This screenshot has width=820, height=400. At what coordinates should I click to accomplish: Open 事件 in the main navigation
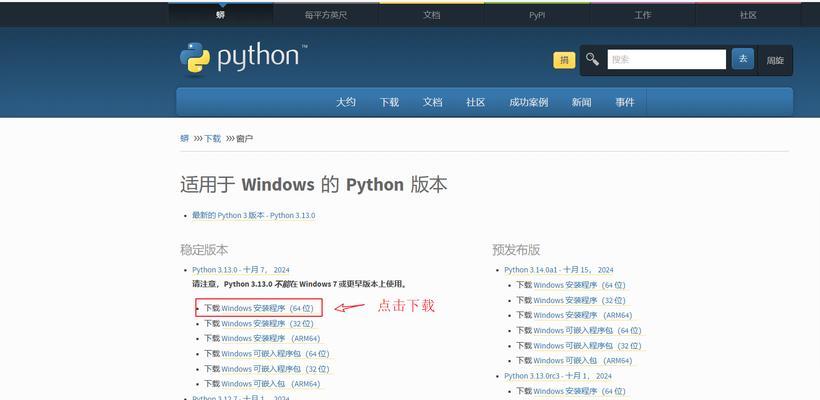click(625, 102)
